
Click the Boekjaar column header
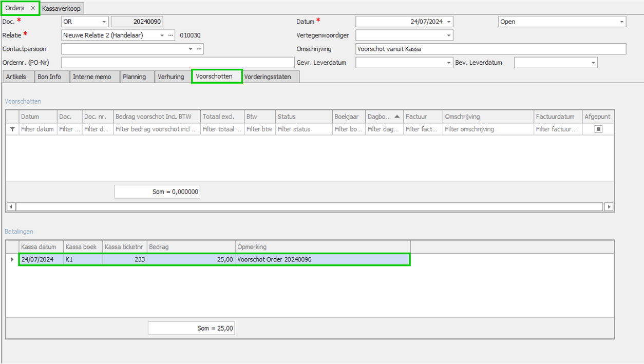click(x=349, y=117)
